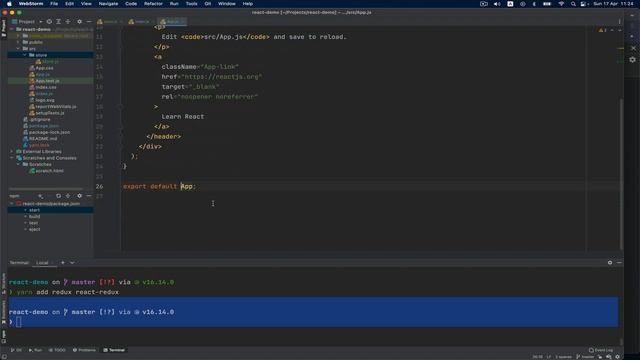Click the volume icon in menu bar
This screenshot has height=360, width=640.
(497, 4)
